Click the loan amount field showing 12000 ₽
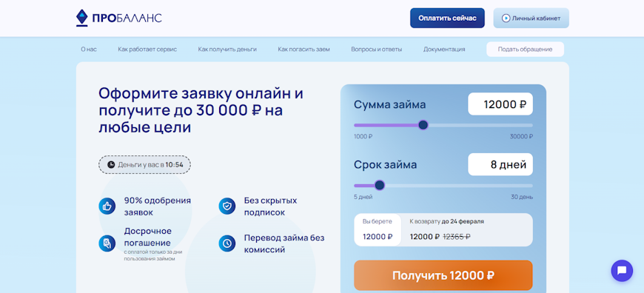 point(500,104)
